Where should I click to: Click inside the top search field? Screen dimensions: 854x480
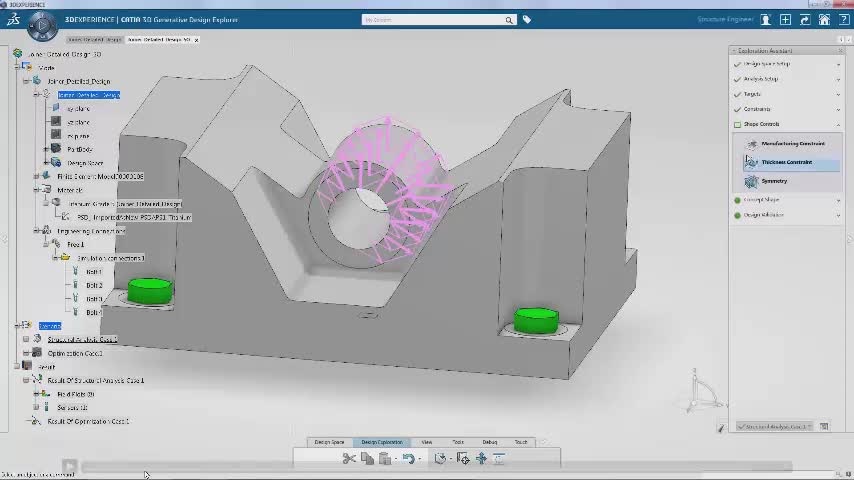tap(433, 20)
